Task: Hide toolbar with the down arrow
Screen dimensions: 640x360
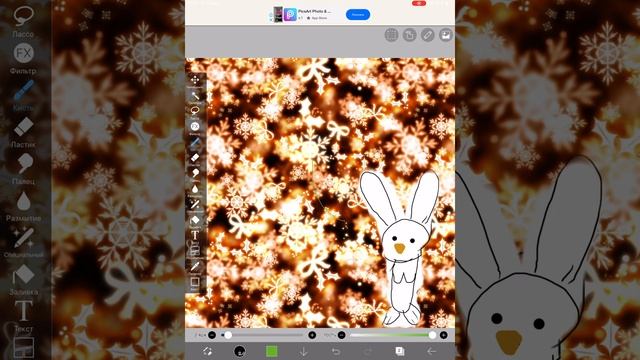Action: (304, 351)
